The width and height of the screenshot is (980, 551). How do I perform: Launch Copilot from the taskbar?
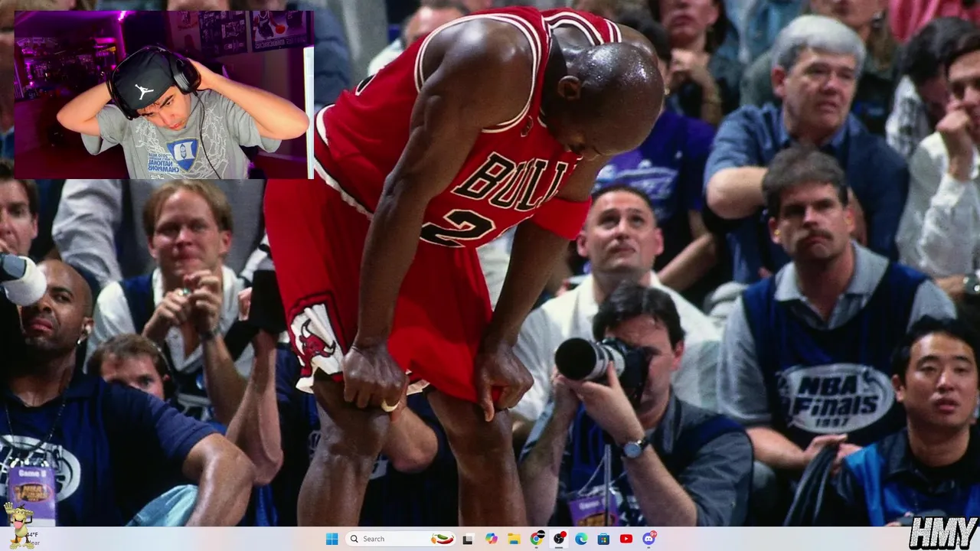coord(492,539)
